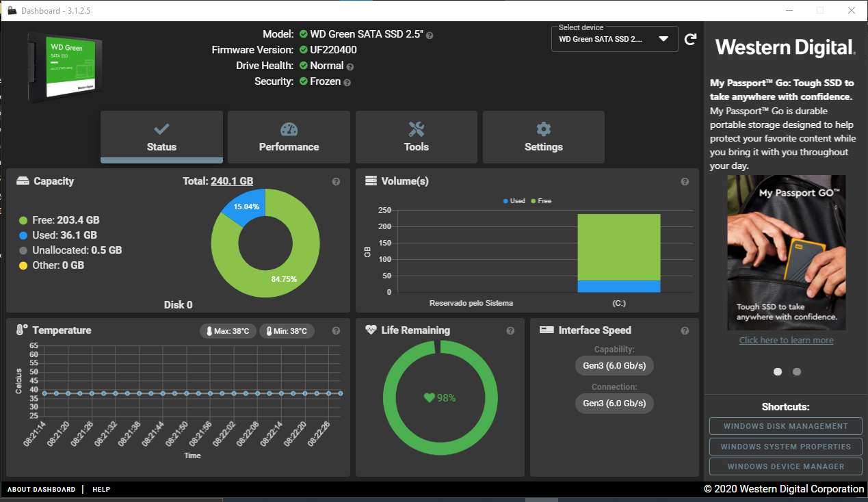868x502 pixels.
Task: Click the Min: 38°C temperature badge
Action: (287, 331)
